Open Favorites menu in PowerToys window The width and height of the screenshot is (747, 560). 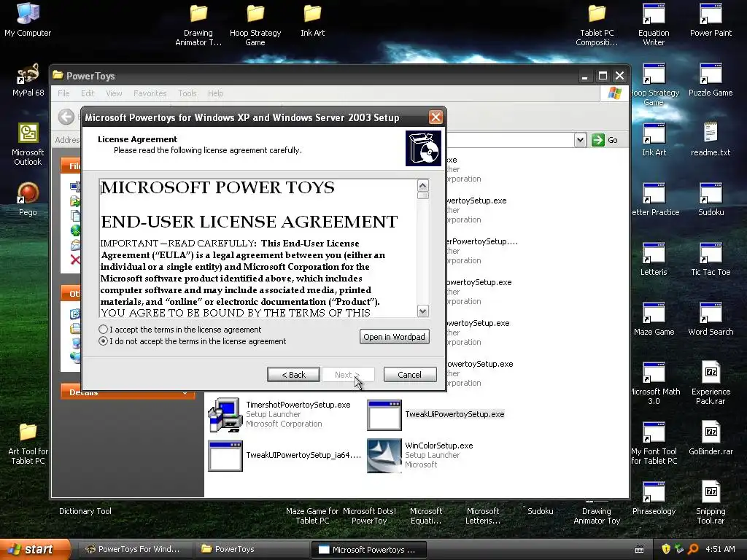click(150, 93)
